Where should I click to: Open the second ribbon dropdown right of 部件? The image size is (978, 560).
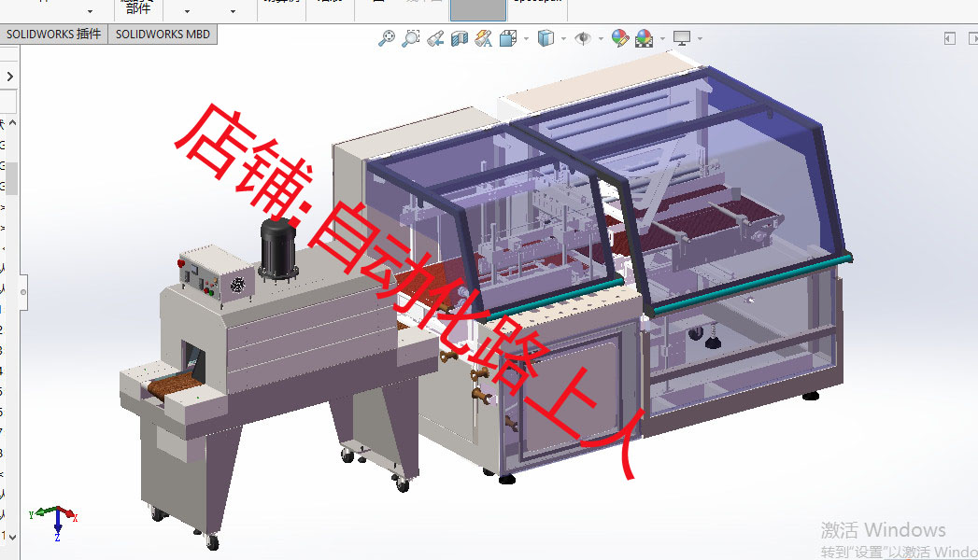234,11
